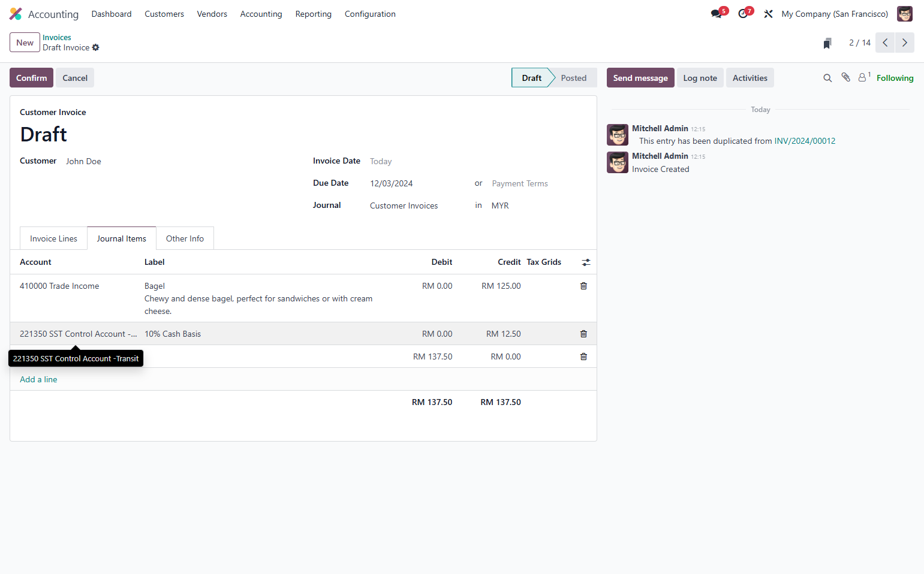The height and width of the screenshot is (574, 924).
Task: Click Add a line link
Action: [38, 379]
